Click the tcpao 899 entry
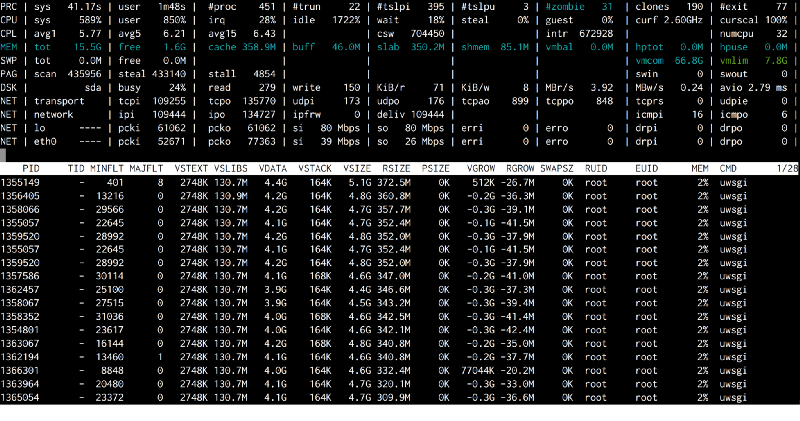 [x=495, y=101]
